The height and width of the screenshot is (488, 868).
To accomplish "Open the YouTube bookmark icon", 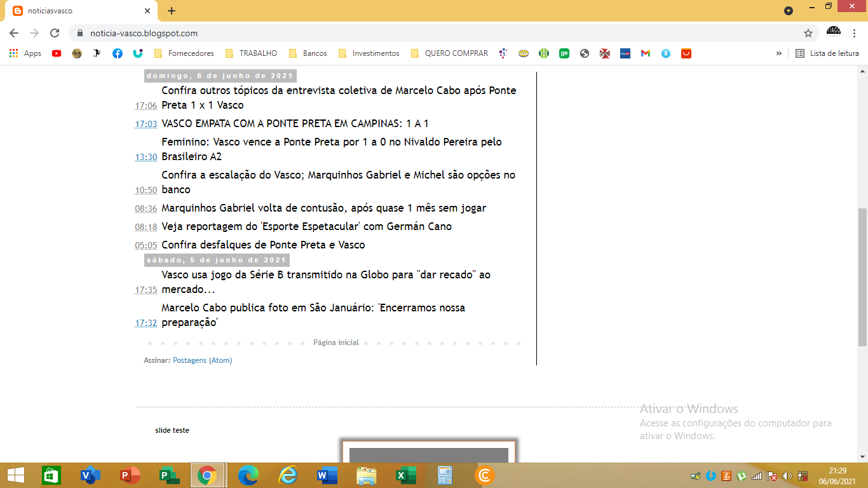I will tap(57, 53).
